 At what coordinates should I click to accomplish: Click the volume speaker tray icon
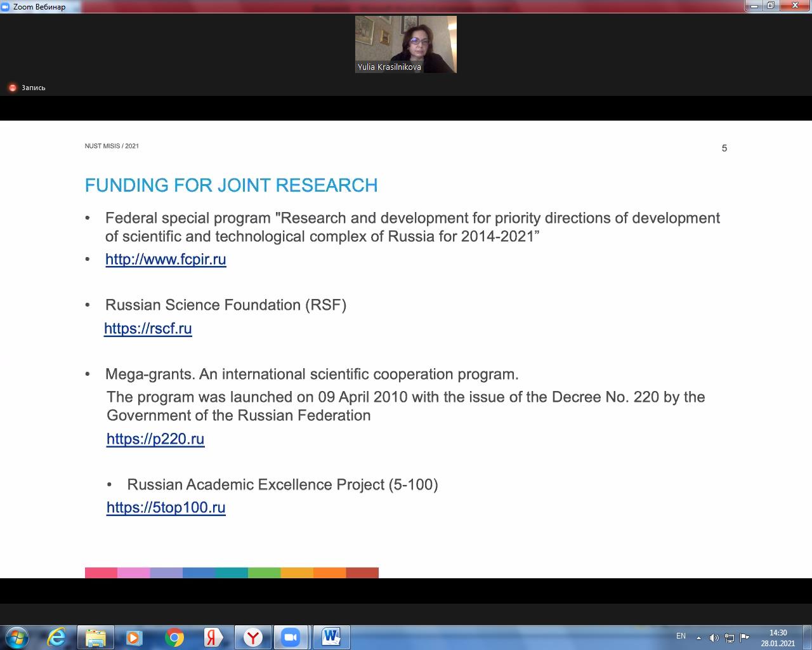coord(714,637)
